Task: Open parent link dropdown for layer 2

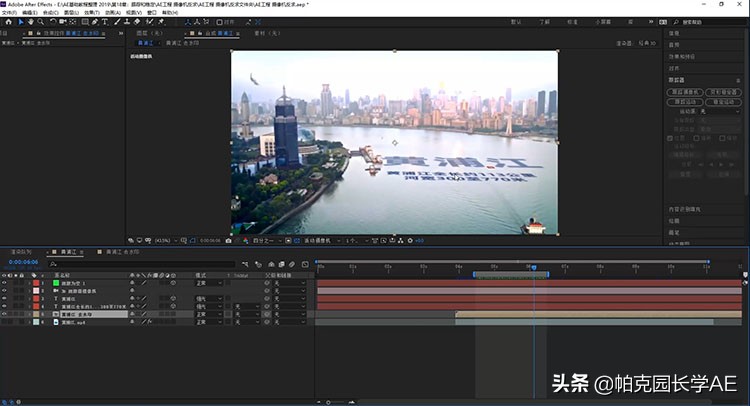Action: [289, 291]
